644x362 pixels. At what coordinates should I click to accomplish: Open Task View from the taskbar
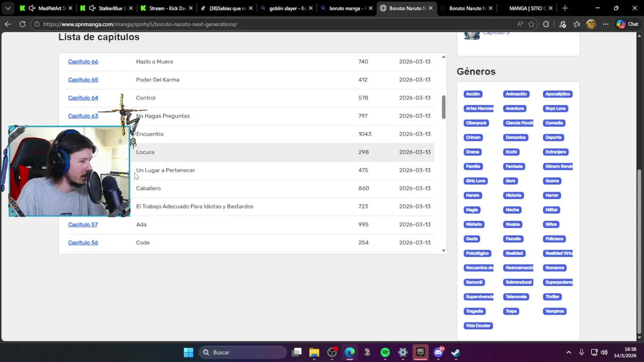point(297,352)
